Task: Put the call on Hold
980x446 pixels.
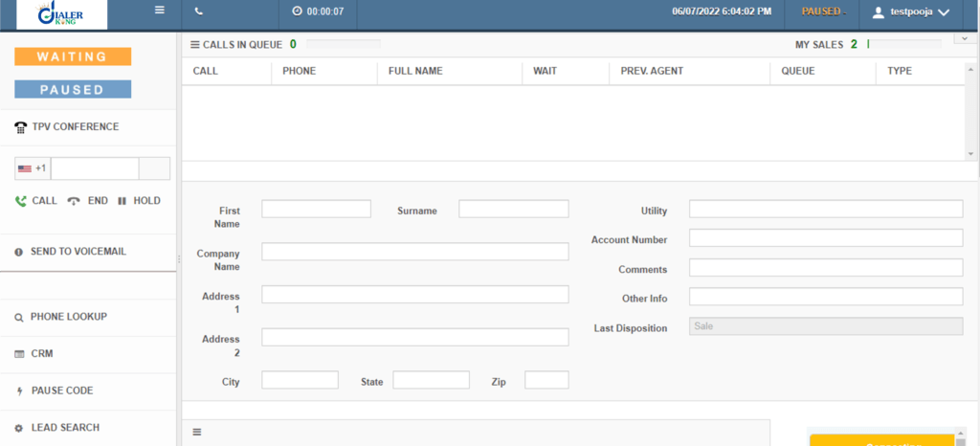Action: coord(139,201)
